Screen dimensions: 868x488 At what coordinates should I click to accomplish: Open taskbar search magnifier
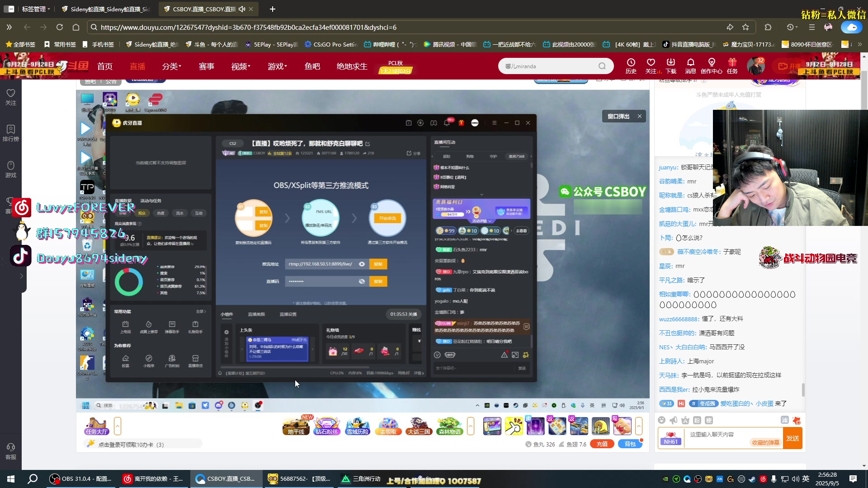point(33,479)
